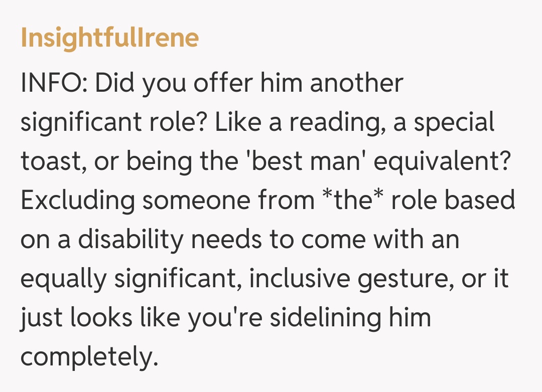Click the word 'Excluding' in the comment

(78, 201)
